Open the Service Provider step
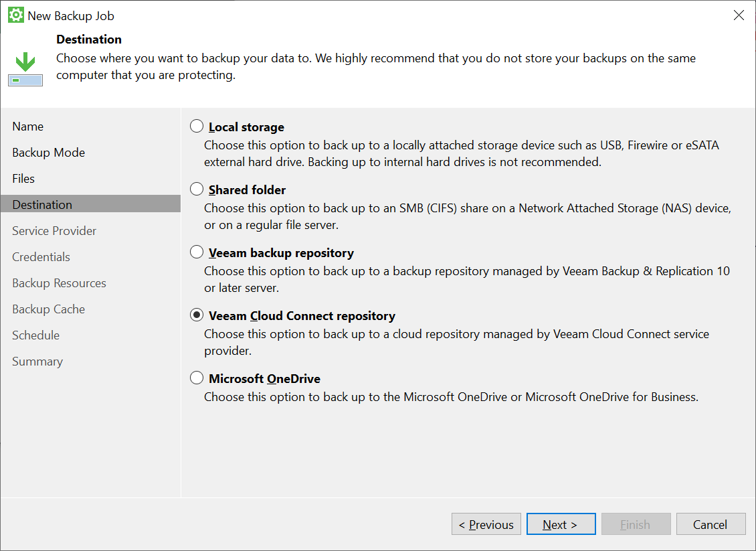The height and width of the screenshot is (551, 756). pyautogui.click(x=54, y=231)
